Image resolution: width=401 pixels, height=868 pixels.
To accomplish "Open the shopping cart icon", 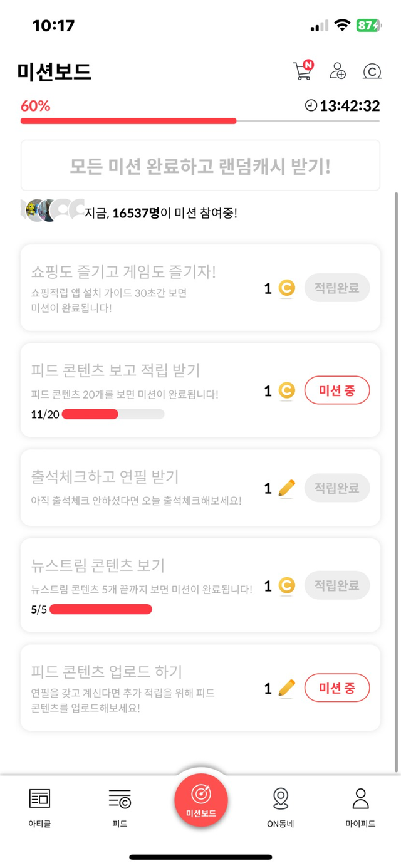I will coord(303,70).
